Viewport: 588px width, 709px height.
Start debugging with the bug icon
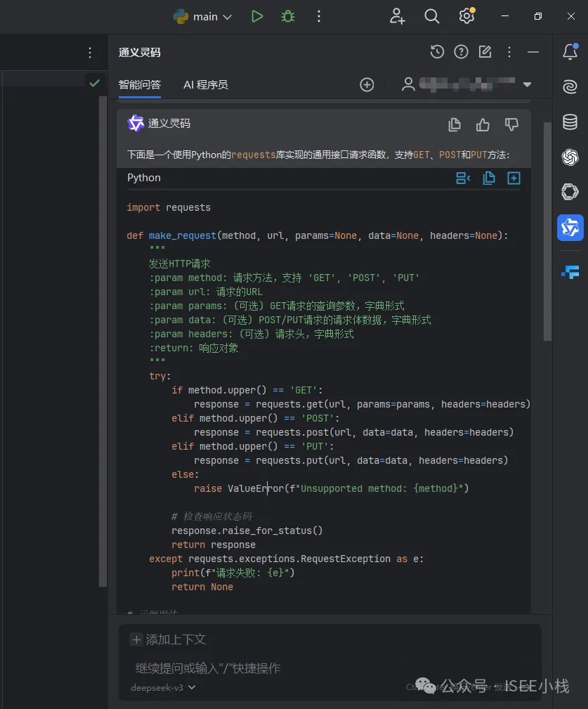coord(288,17)
